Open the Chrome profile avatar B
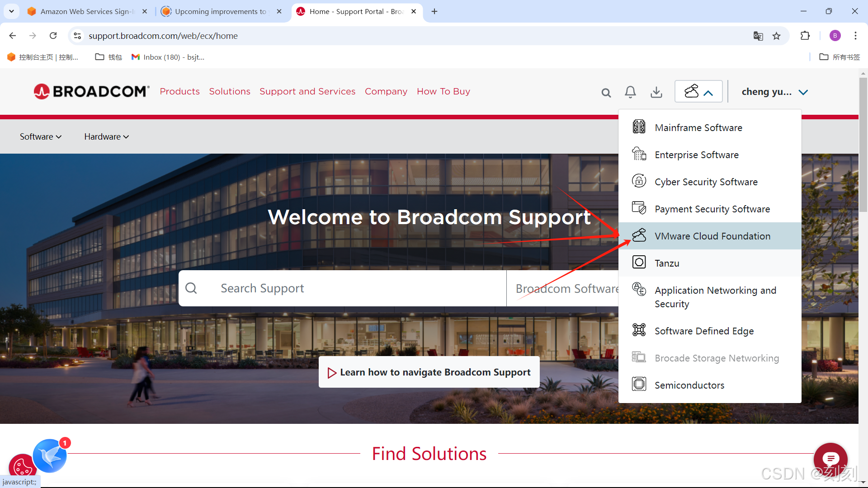Screen dimensions: 868x488 (x=835, y=36)
